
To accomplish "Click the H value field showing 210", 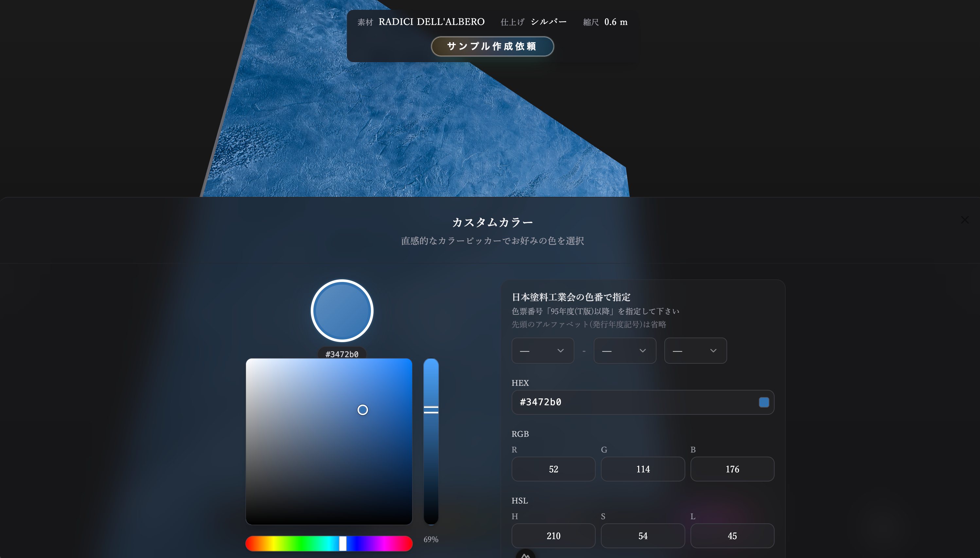I will (x=553, y=535).
